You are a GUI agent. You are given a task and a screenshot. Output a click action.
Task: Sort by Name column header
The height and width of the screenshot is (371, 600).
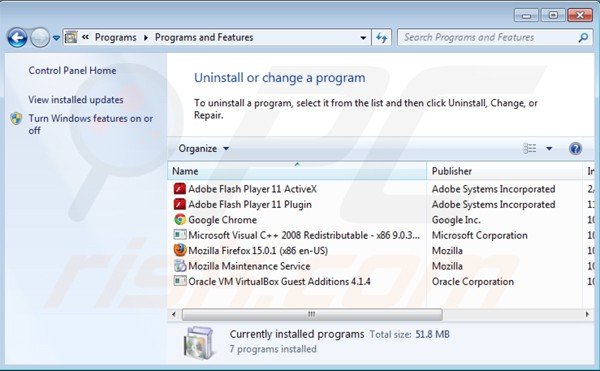(297, 171)
